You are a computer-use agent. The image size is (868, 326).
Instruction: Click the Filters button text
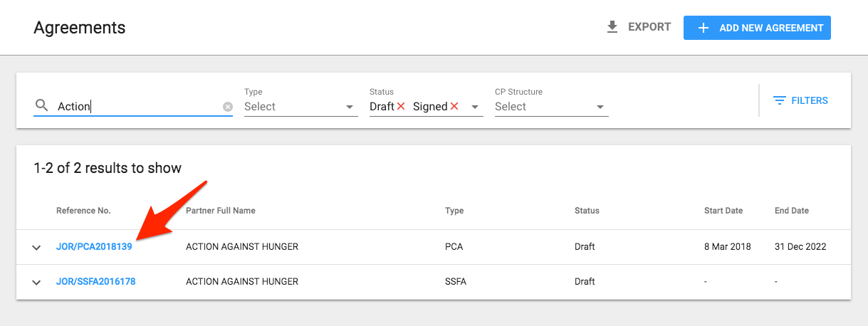click(x=810, y=100)
